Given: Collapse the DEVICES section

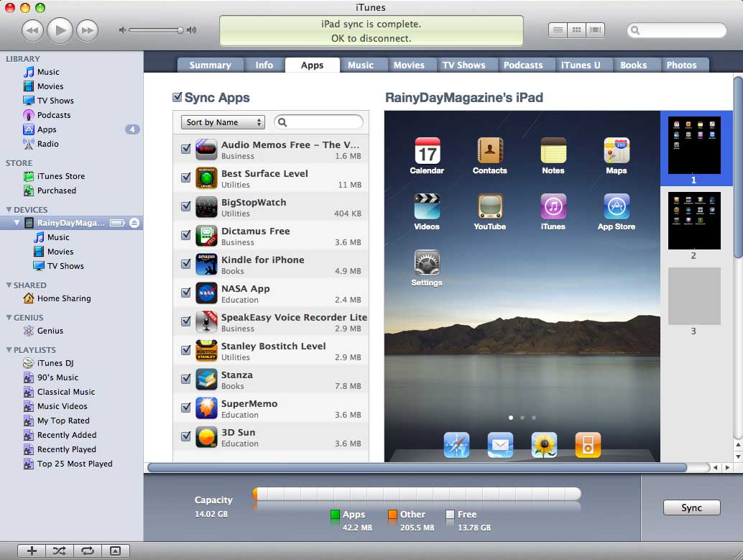Looking at the screenshot, I should pyautogui.click(x=9, y=210).
